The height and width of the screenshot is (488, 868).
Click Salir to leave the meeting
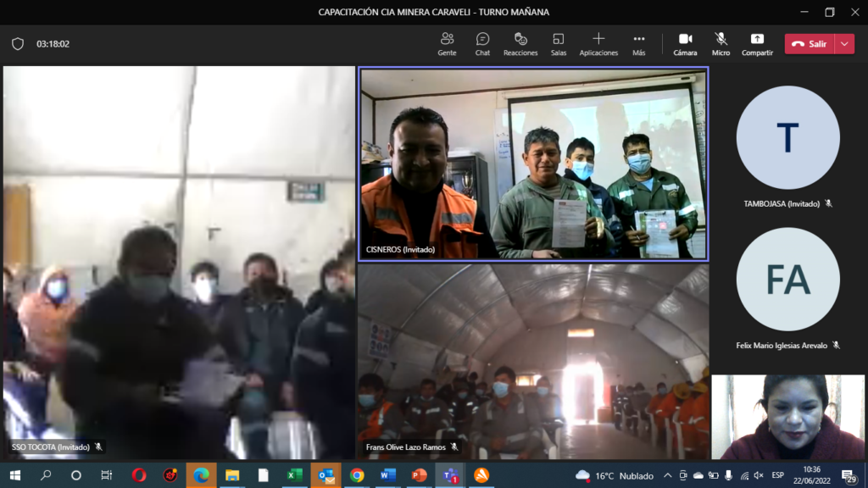(x=809, y=44)
